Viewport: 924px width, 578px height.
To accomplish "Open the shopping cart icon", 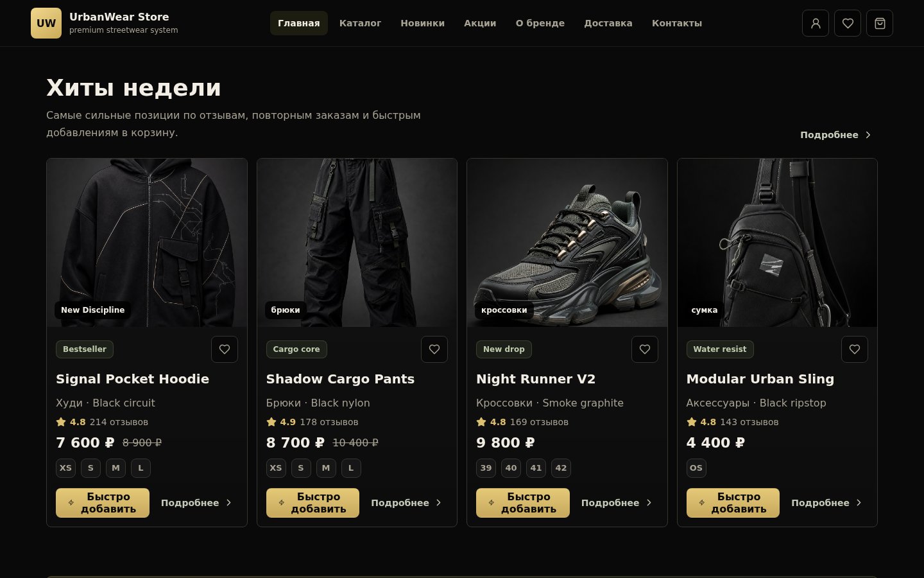I will pyautogui.click(x=880, y=23).
